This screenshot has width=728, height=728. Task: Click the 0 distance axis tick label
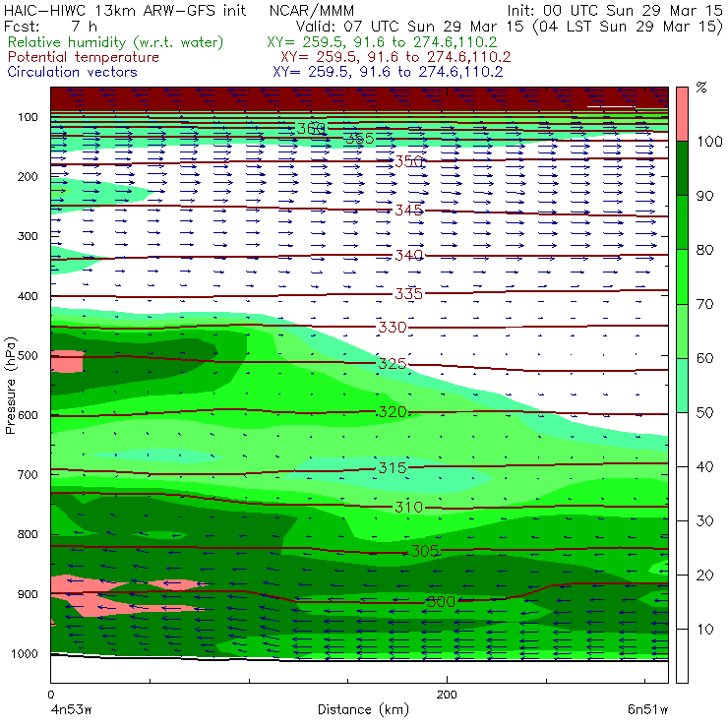coord(50,695)
